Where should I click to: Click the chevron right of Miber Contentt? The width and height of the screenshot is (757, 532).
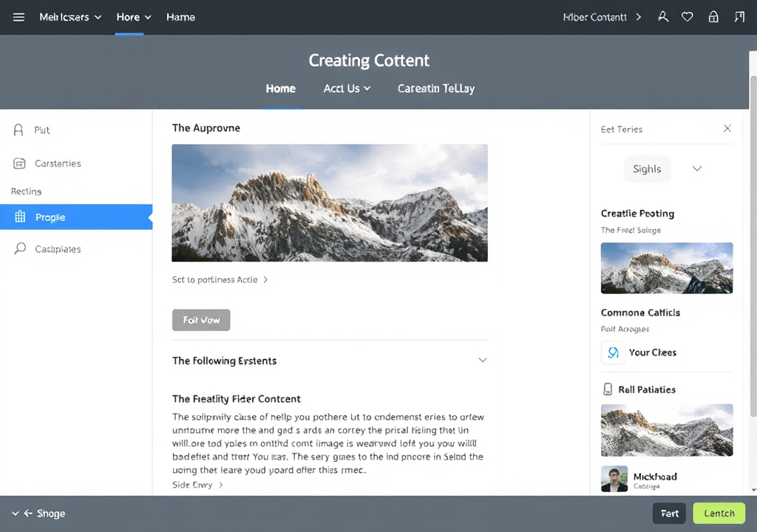coord(638,18)
